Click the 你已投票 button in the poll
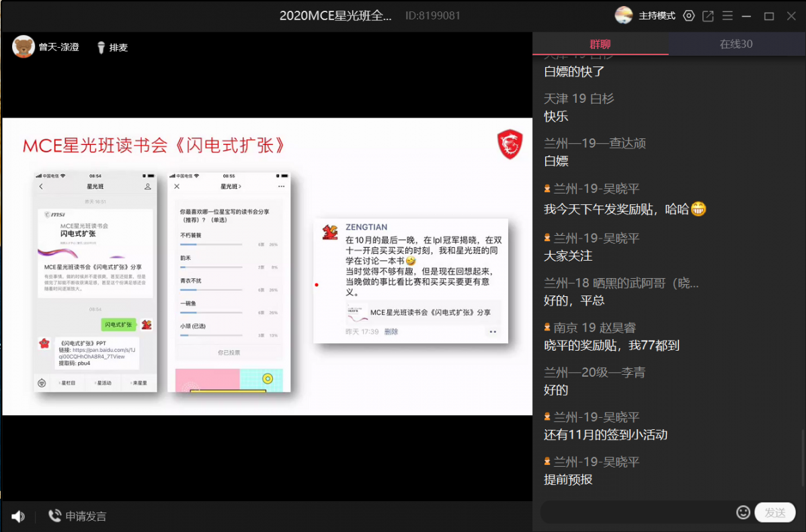Screen dimensions: 806x532 click(229, 352)
